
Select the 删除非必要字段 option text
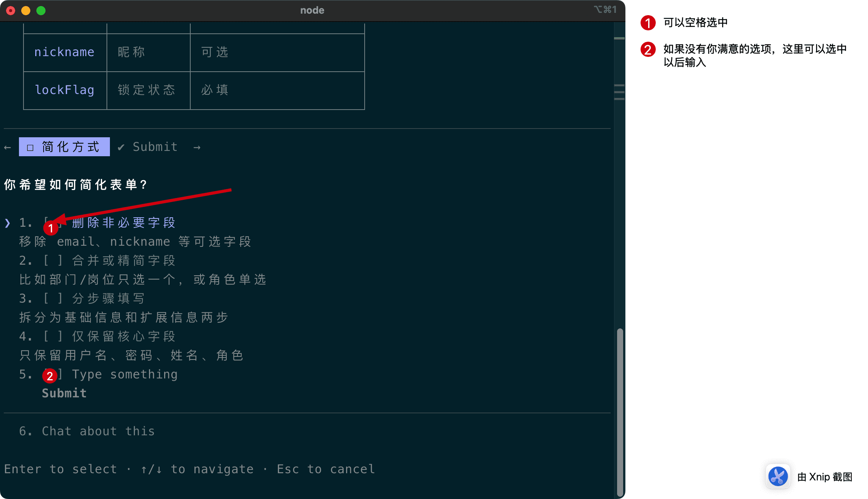[x=124, y=223]
